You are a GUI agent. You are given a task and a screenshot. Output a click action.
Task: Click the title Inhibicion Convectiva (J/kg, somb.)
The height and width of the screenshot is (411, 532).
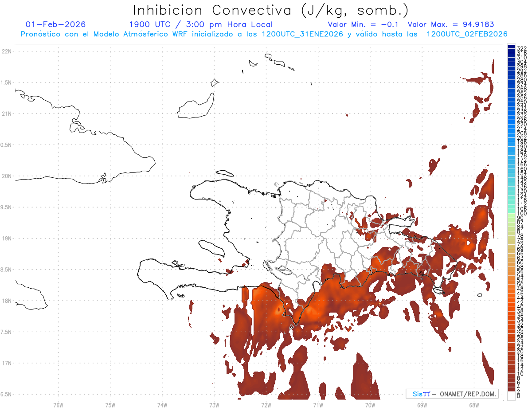pos(271,11)
